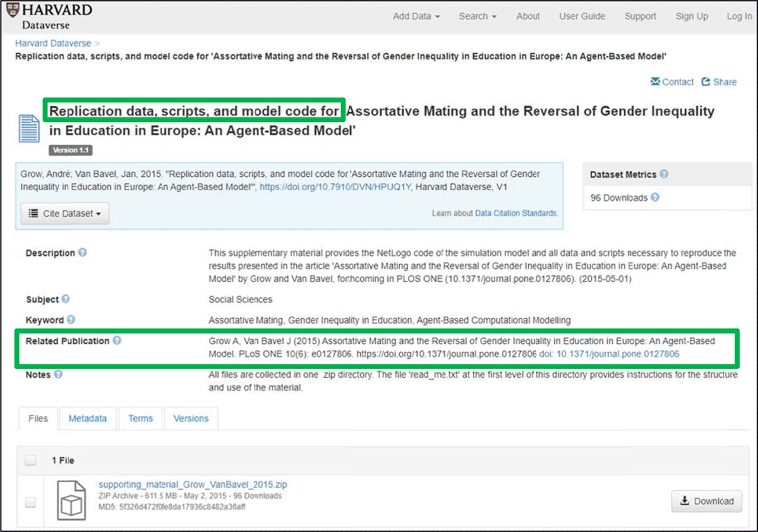The height and width of the screenshot is (532, 758).
Task: Click Sign Up in the navbar
Action: click(692, 16)
